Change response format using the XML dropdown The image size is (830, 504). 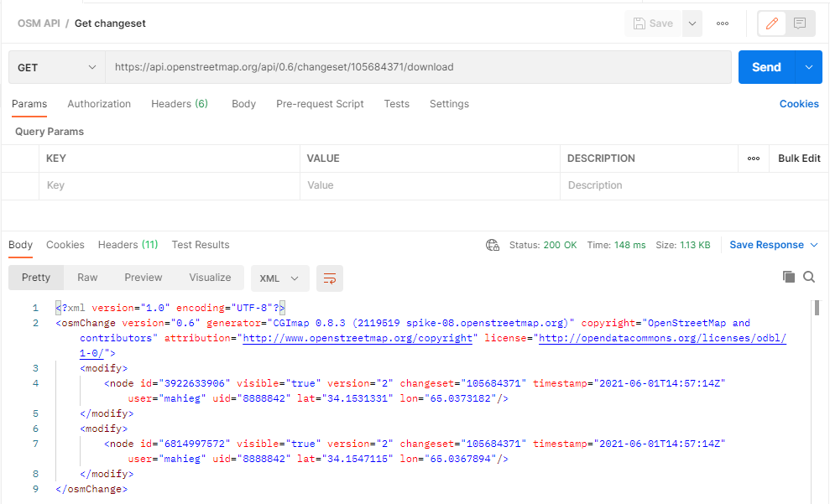pyautogui.click(x=280, y=278)
